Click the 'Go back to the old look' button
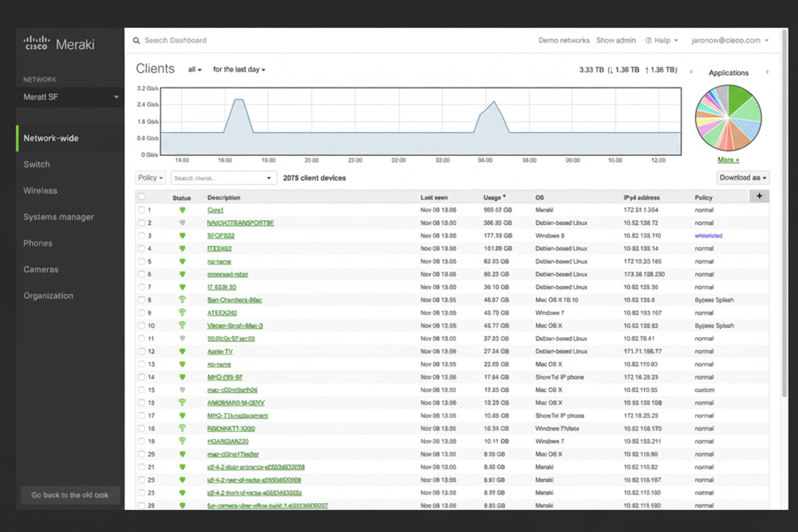The width and height of the screenshot is (798, 532). [x=70, y=494]
